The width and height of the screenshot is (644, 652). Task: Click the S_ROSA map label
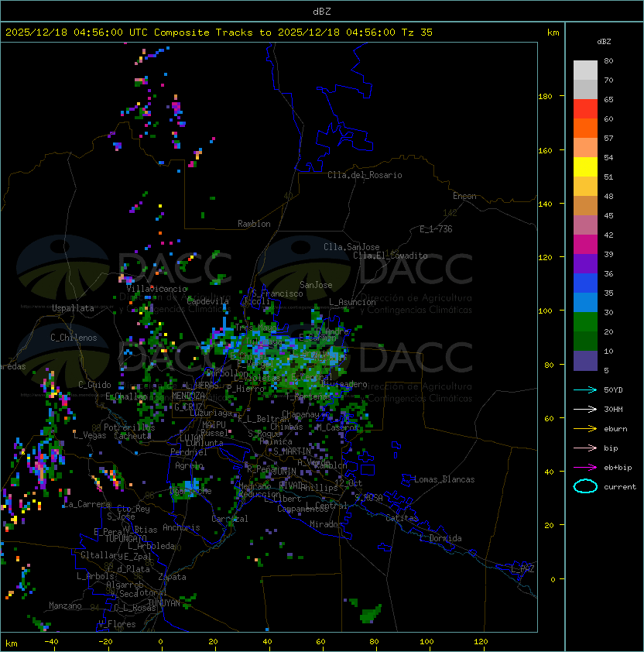pyautogui.click(x=368, y=498)
